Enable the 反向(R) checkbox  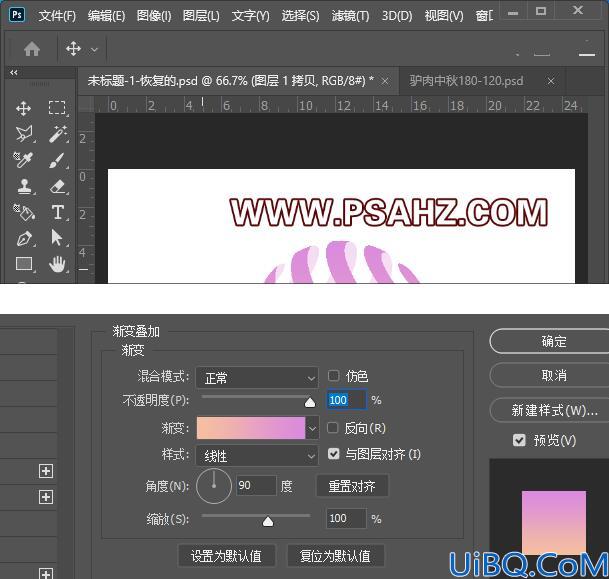pyautogui.click(x=333, y=428)
